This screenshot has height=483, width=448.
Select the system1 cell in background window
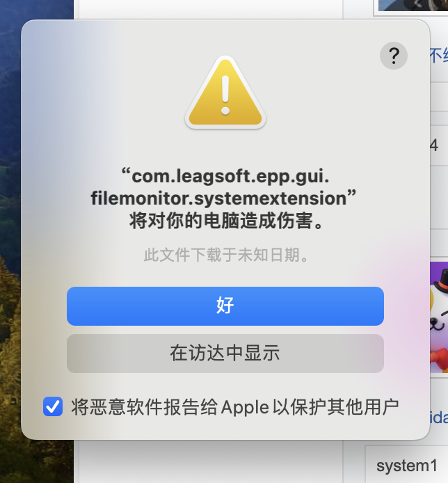[x=406, y=466]
